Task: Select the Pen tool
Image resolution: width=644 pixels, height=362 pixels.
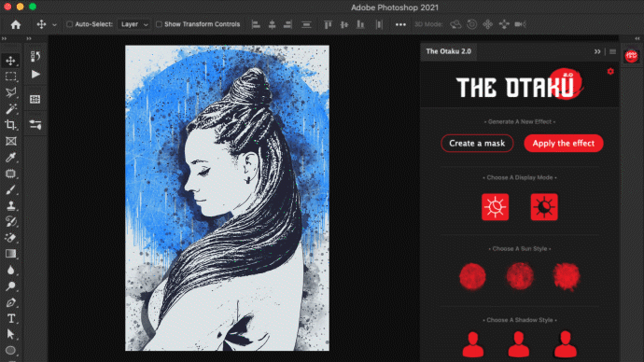Action: (x=10, y=302)
